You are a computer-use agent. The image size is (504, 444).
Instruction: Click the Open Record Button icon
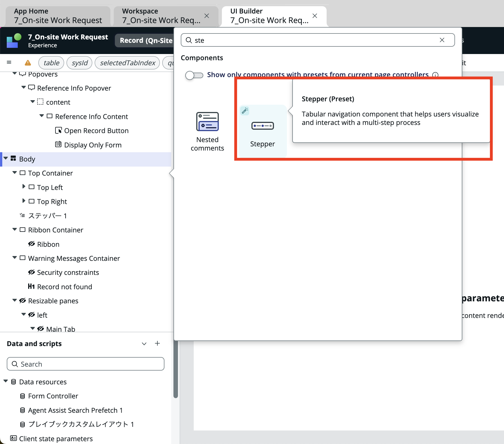tap(58, 130)
